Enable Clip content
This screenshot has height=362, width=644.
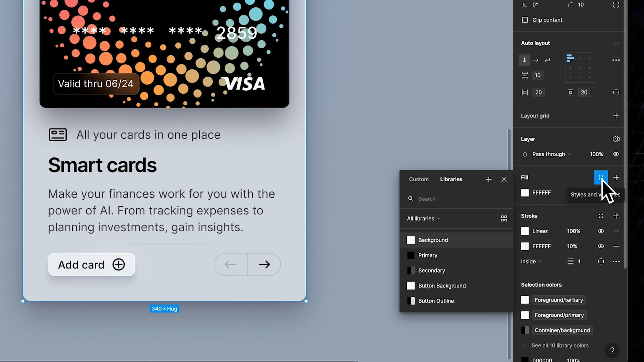[x=525, y=20]
